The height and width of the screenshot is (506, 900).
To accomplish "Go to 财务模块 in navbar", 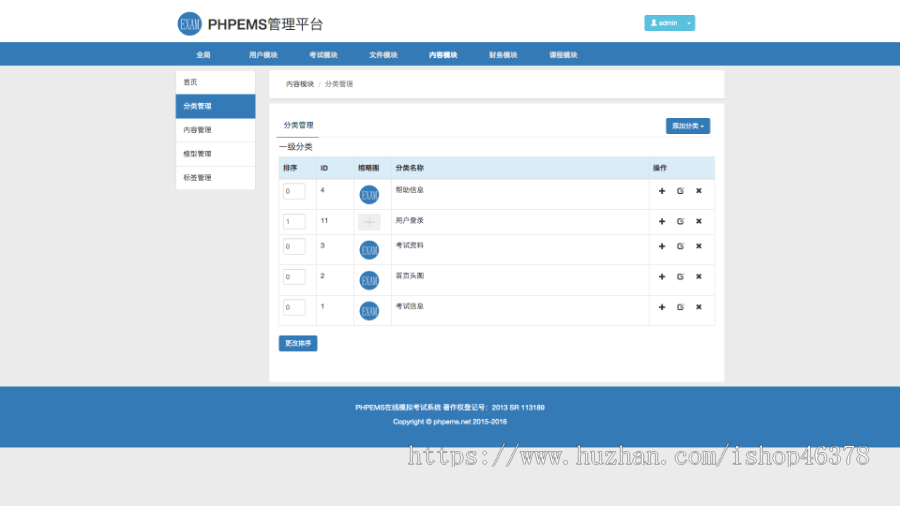I will click(x=503, y=55).
